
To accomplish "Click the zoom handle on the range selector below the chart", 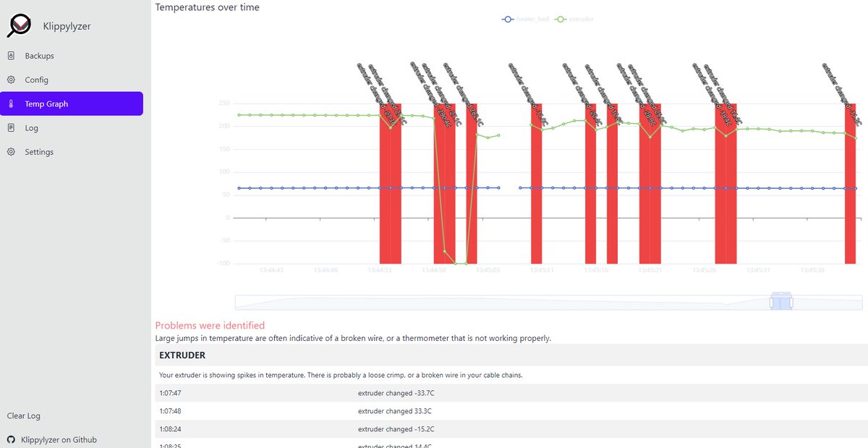I will 780,300.
